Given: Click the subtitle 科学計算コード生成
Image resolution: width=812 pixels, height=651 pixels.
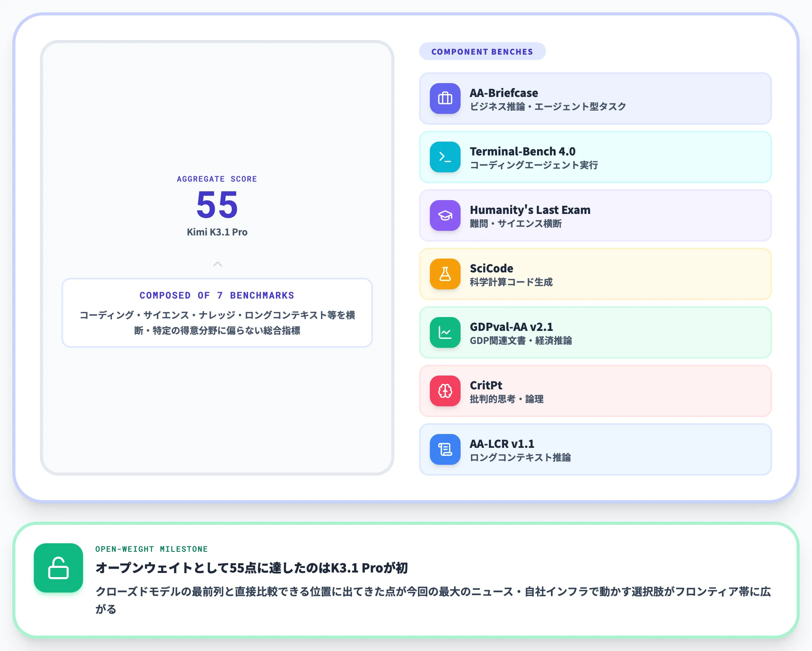Looking at the screenshot, I should point(511,282).
